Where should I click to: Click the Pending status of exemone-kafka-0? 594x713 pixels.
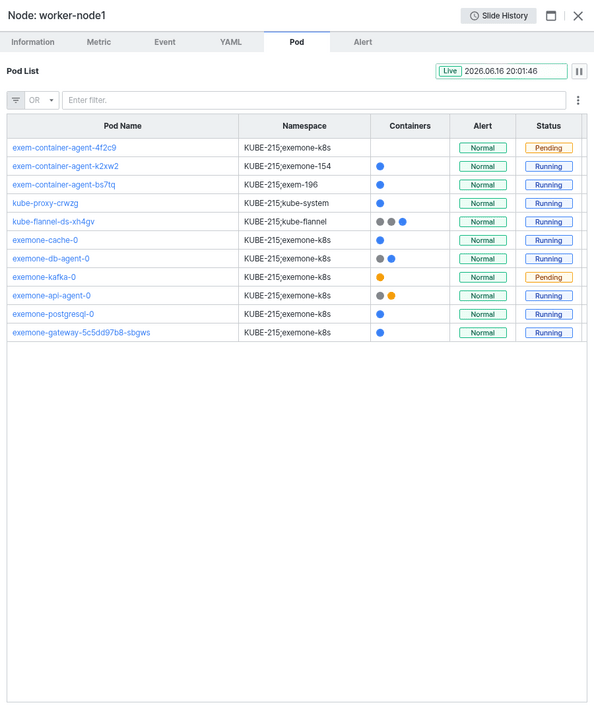click(x=549, y=277)
